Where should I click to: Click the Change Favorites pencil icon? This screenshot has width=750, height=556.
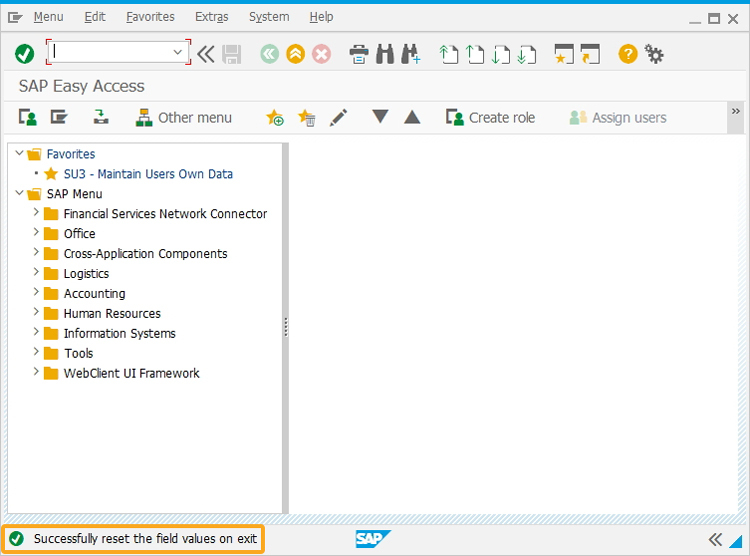[338, 117]
